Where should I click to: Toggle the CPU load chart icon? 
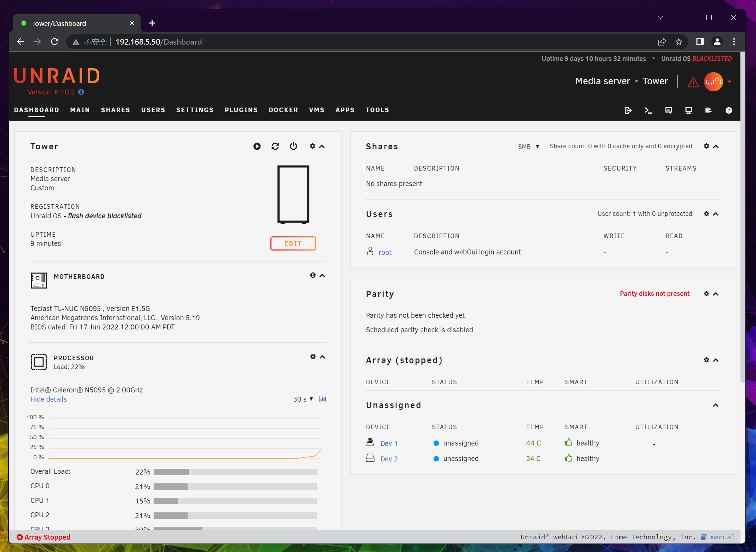click(x=323, y=399)
